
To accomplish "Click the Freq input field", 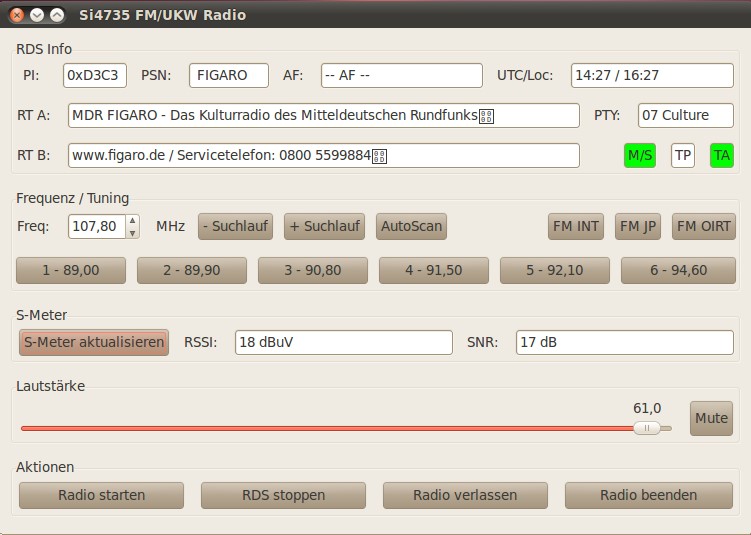I will pyautogui.click(x=96, y=226).
